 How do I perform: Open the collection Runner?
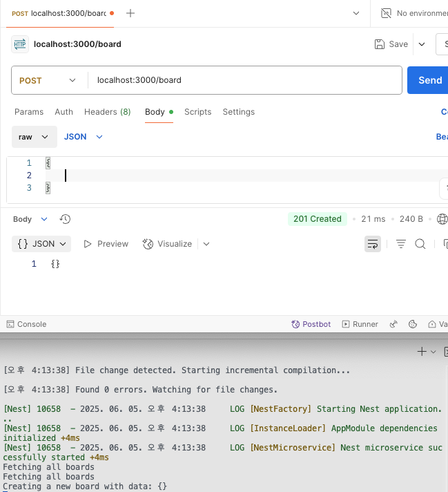tap(360, 324)
